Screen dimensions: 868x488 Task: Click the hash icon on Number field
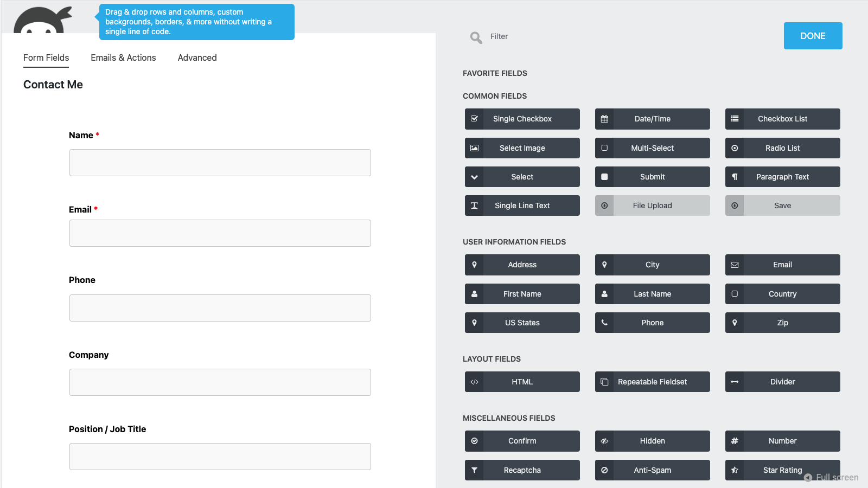point(735,441)
